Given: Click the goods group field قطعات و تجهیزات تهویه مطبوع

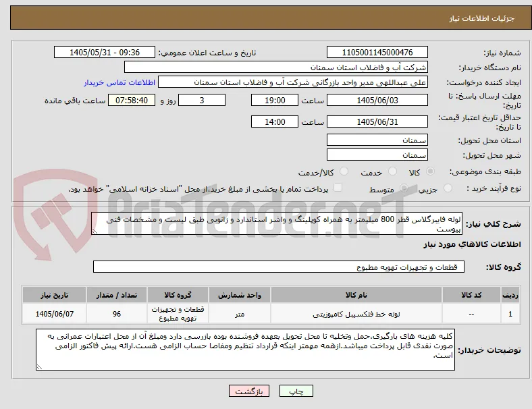Looking at the screenshot, I should point(279,267).
